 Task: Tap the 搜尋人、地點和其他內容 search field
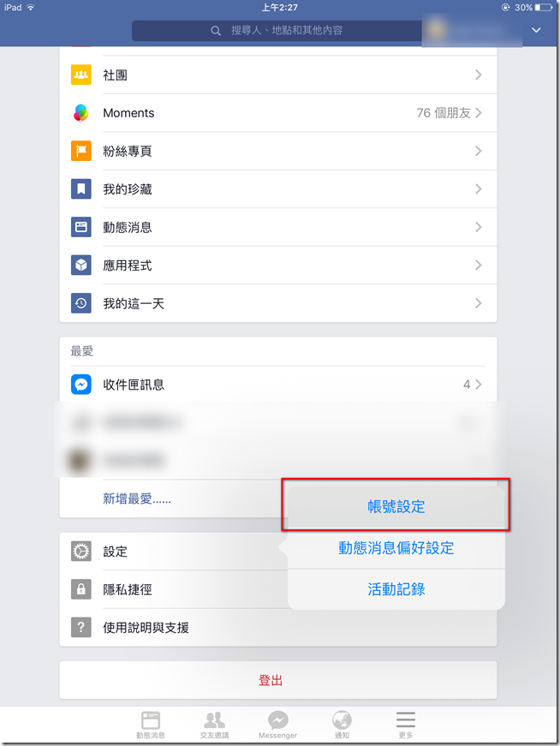tap(277, 31)
